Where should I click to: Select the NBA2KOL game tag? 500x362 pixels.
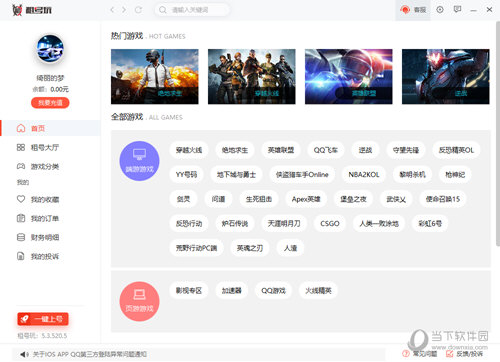364,174
